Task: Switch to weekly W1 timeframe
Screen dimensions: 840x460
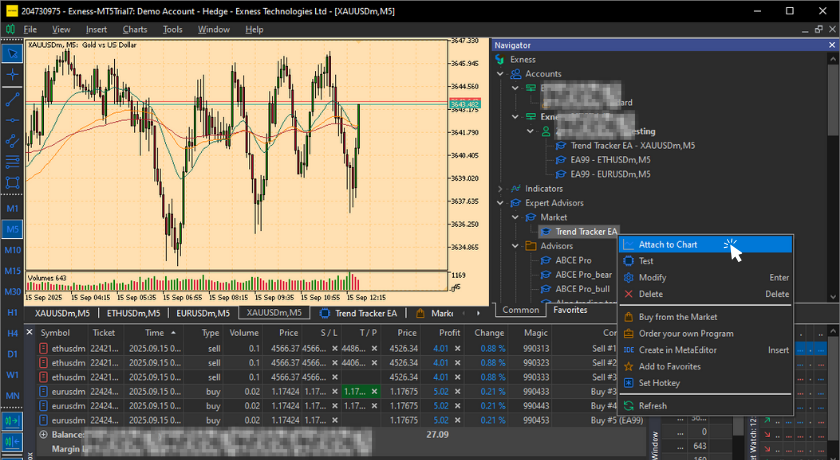Action: 12,375
